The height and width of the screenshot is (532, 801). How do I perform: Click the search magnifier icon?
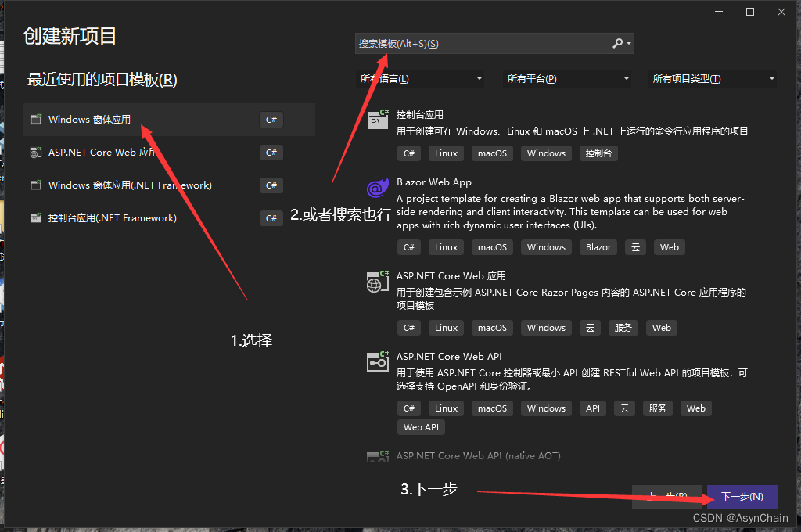618,44
